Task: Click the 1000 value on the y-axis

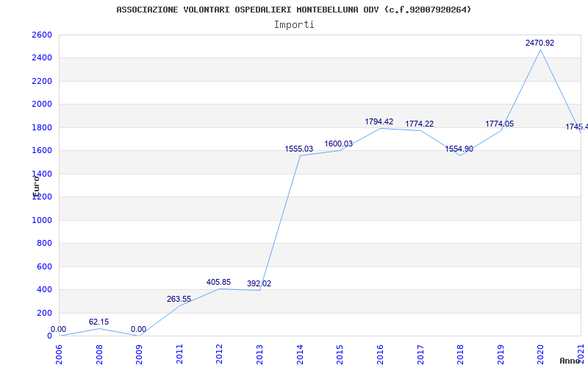Action: (42, 220)
